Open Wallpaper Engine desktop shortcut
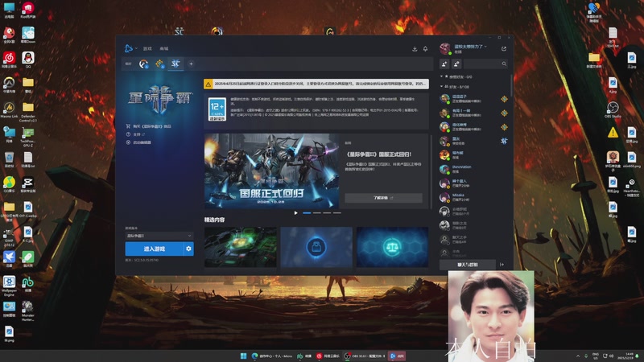 9,286
